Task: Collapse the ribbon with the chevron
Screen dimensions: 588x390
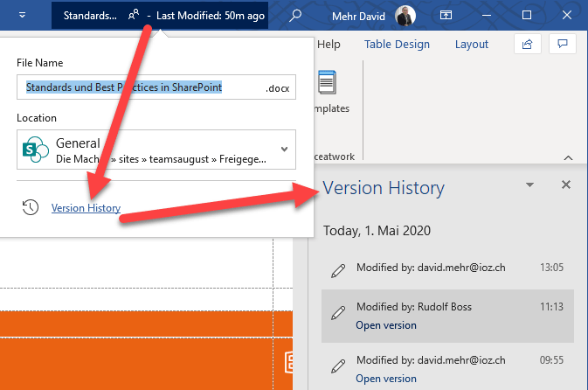Action: [568, 158]
